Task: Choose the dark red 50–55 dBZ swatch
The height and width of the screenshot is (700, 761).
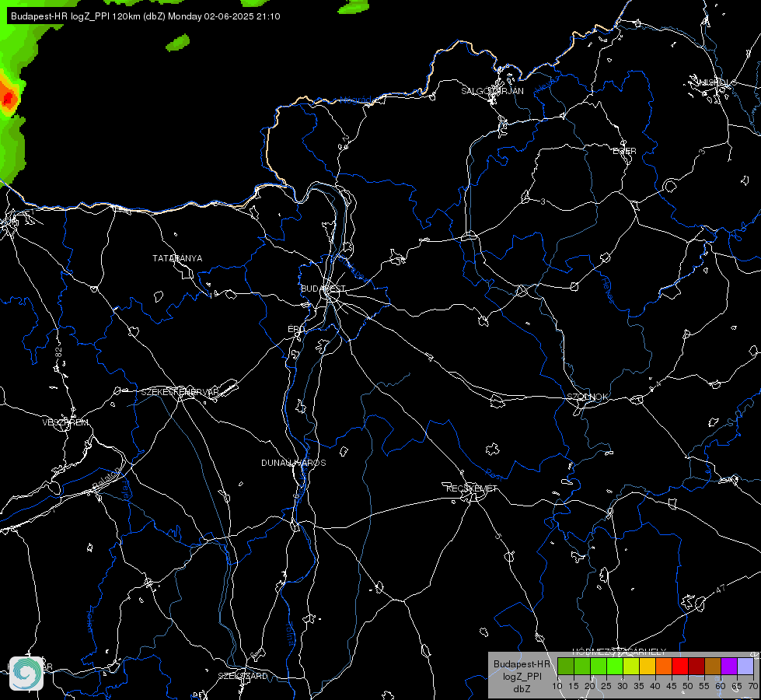Action: 696,666
